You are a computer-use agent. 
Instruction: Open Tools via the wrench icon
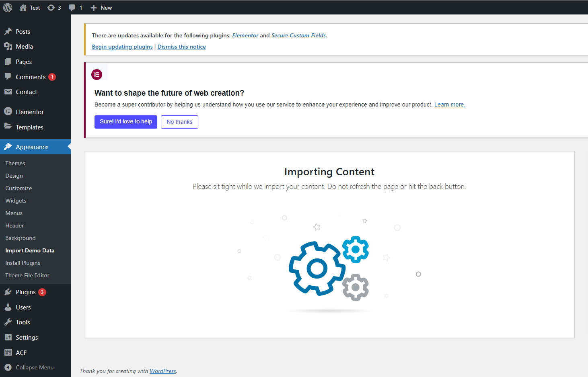(8, 322)
